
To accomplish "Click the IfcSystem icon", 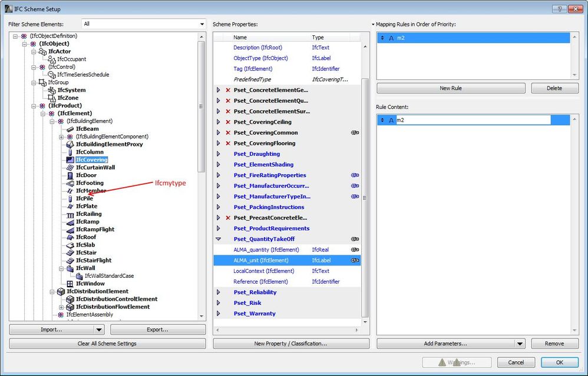I will tap(52, 90).
